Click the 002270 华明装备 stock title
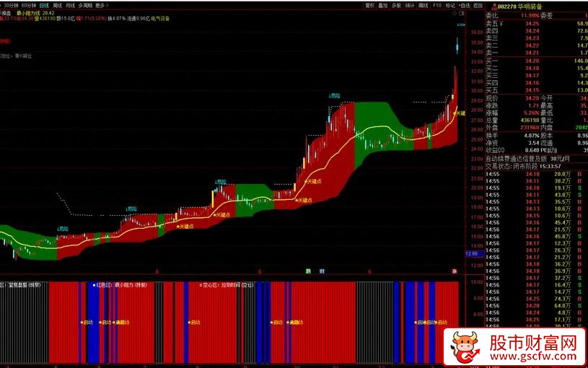 click(x=520, y=6)
